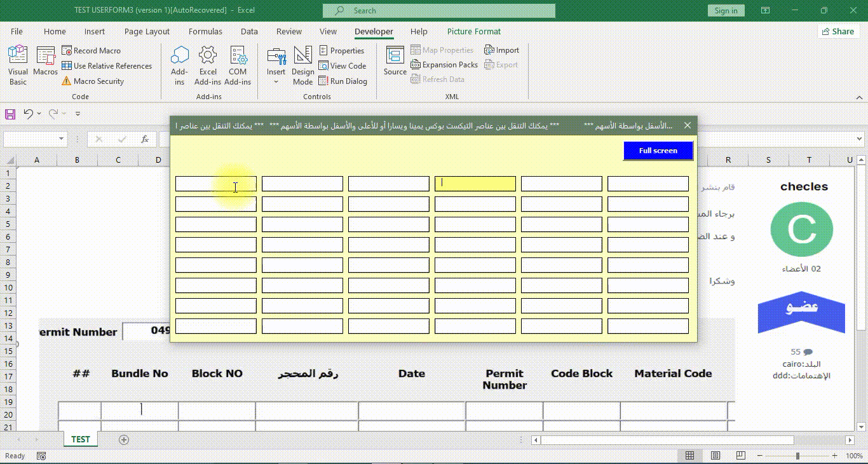Viewport: 868px width, 464px height.
Task: Switch to the Page Layout tab
Action: coord(147,31)
